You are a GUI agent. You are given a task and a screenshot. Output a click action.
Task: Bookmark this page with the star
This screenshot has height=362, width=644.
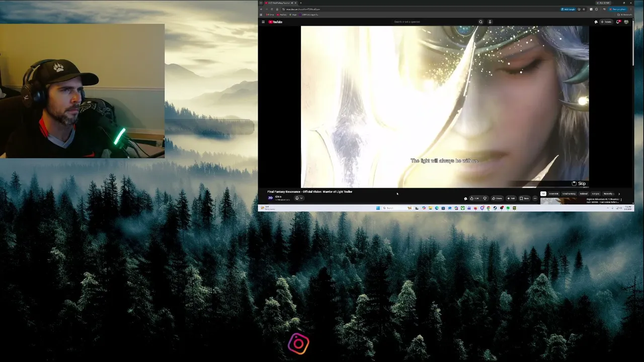pos(584,9)
